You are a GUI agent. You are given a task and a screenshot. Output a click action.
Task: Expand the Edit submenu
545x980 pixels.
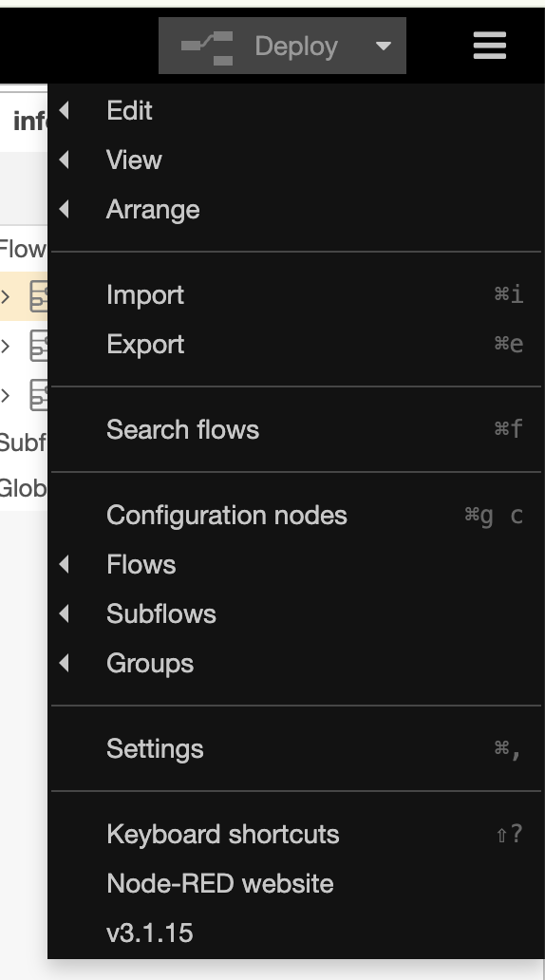click(295, 110)
